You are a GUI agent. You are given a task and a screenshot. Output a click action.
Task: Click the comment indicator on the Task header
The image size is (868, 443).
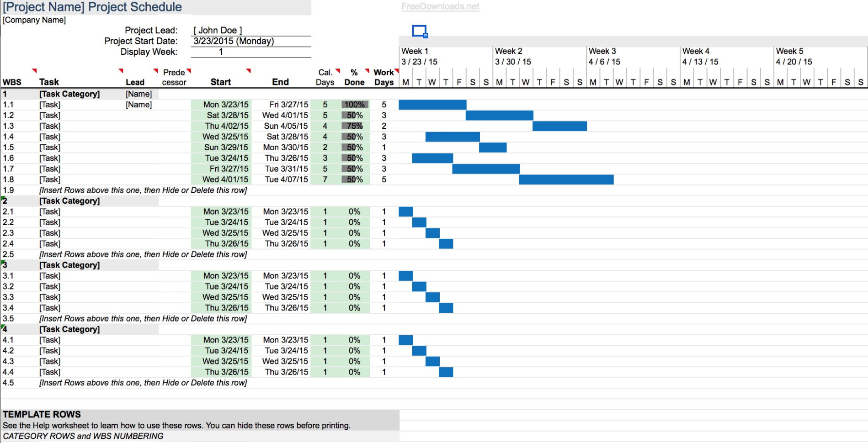point(120,71)
